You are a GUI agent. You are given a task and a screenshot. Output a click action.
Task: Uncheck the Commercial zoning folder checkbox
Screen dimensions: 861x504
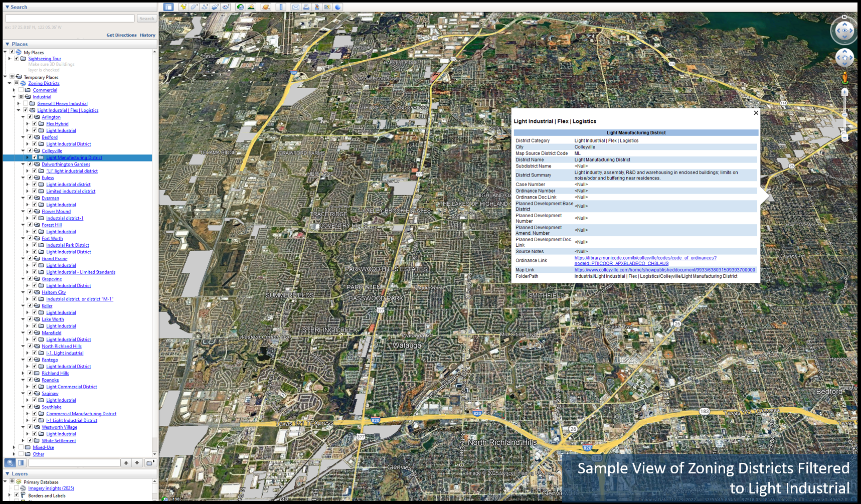coord(21,90)
